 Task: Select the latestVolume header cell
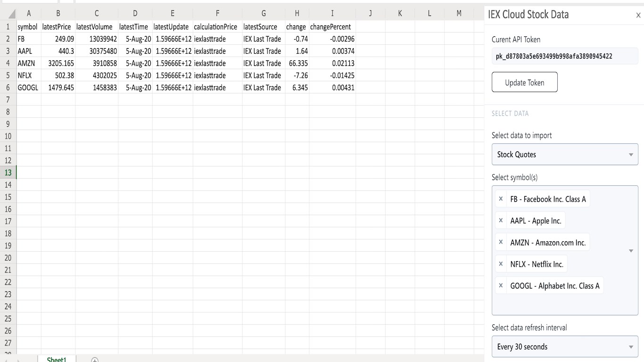tap(97, 27)
